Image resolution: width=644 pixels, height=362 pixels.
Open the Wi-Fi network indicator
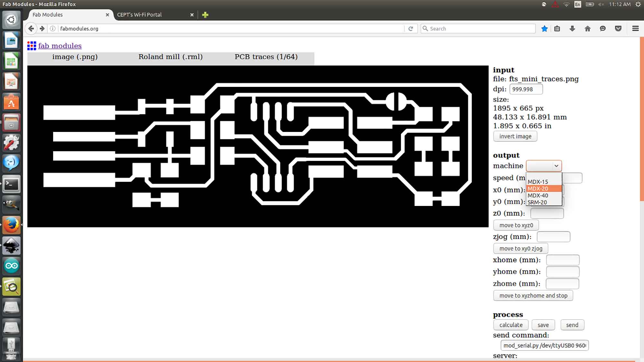coord(566,4)
